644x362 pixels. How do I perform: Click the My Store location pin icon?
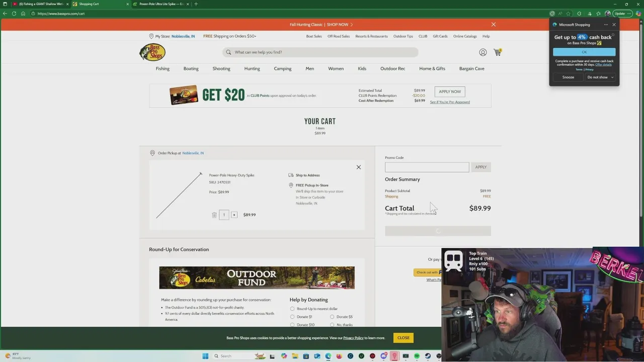tap(151, 36)
